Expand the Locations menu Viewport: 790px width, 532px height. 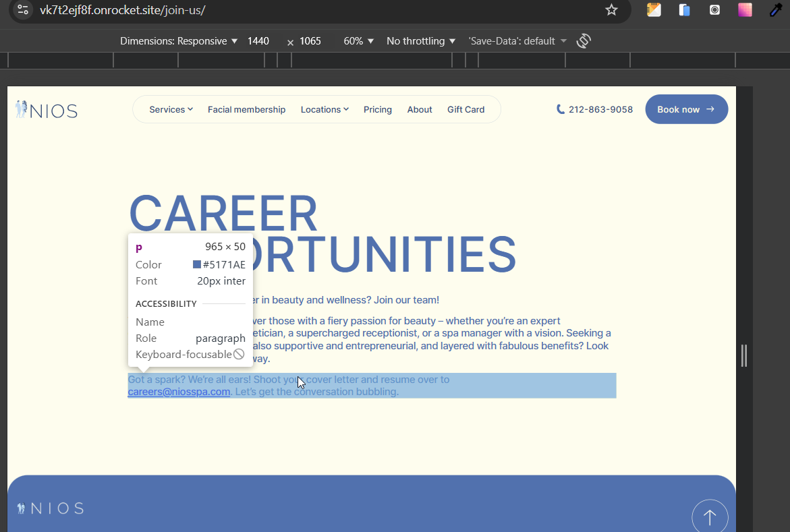tap(325, 109)
